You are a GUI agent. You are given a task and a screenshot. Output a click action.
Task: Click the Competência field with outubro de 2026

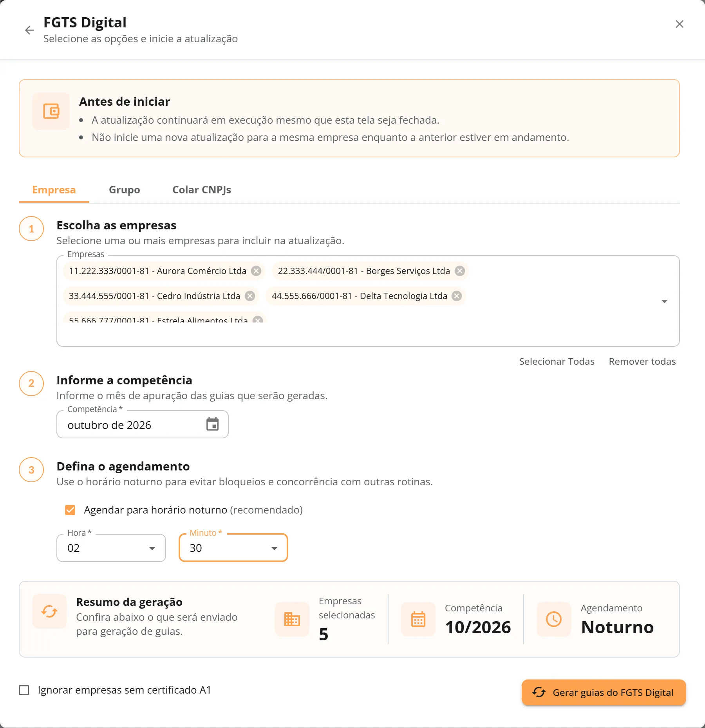[x=143, y=425]
